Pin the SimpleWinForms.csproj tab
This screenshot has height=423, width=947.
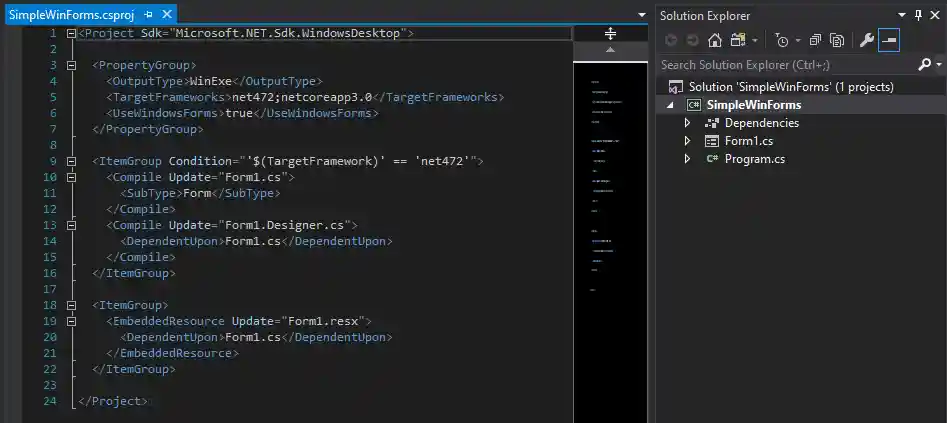[x=148, y=16]
